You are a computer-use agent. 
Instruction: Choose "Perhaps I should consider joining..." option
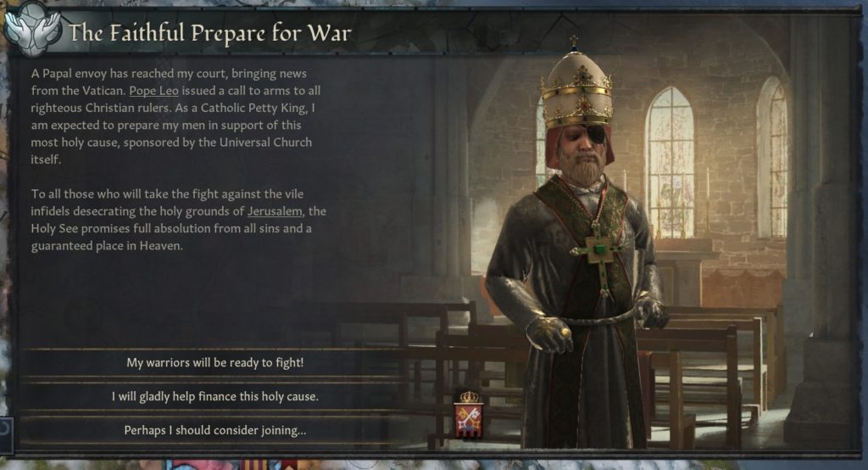click(x=214, y=430)
